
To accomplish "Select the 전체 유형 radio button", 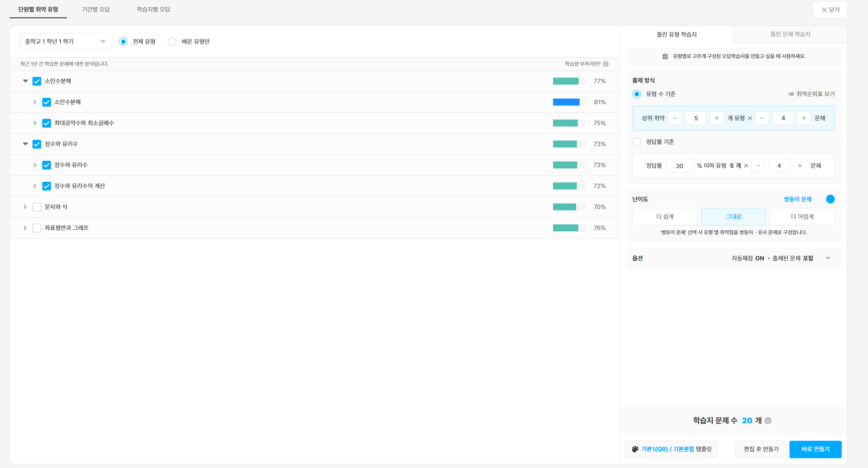I will pyautogui.click(x=123, y=42).
